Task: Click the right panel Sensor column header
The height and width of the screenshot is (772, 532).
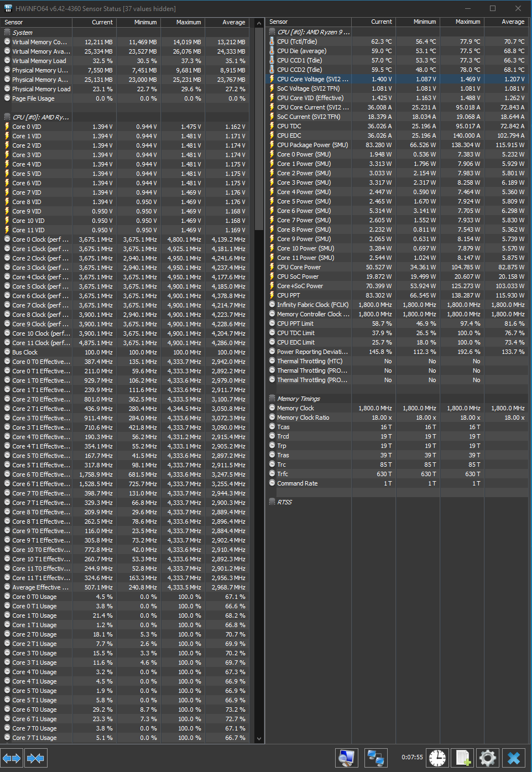Action: click(x=309, y=22)
